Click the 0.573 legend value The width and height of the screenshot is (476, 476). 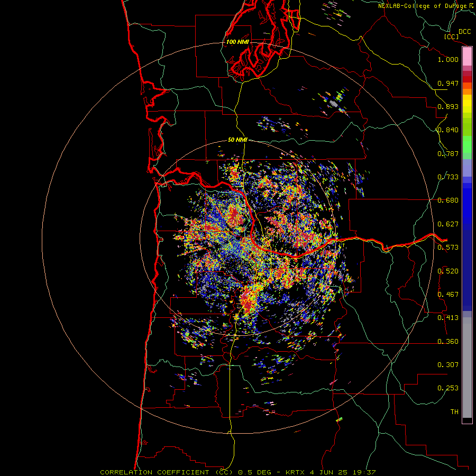click(448, 248)
